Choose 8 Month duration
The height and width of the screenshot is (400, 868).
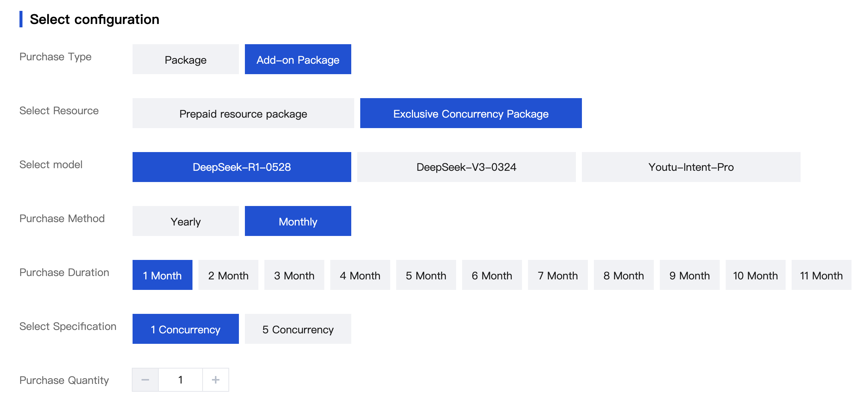[x=623, y=275]
